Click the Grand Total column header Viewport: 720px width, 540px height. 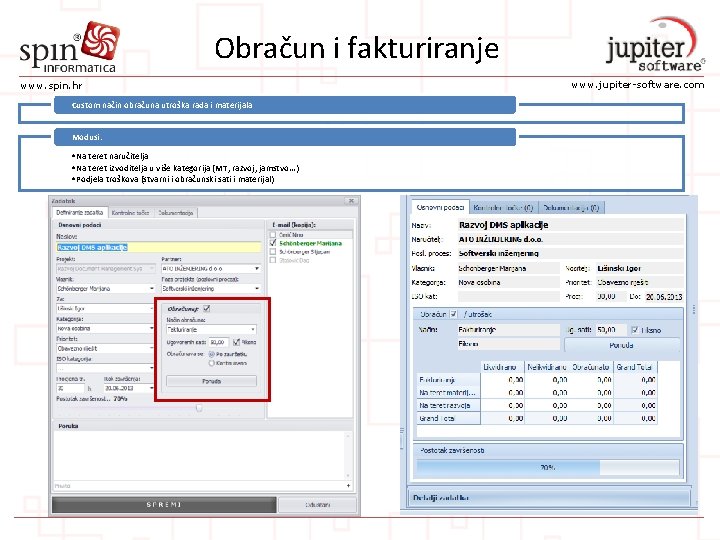[x=634, y=367]
